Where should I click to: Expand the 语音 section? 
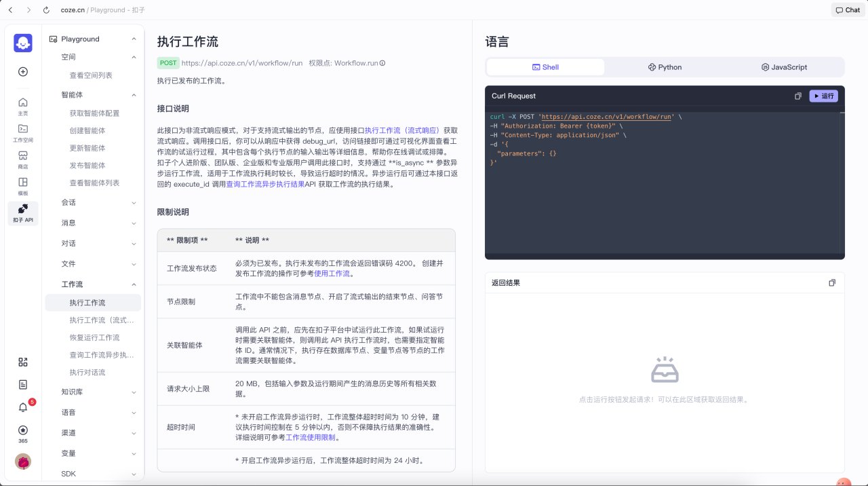pos(134,413)
